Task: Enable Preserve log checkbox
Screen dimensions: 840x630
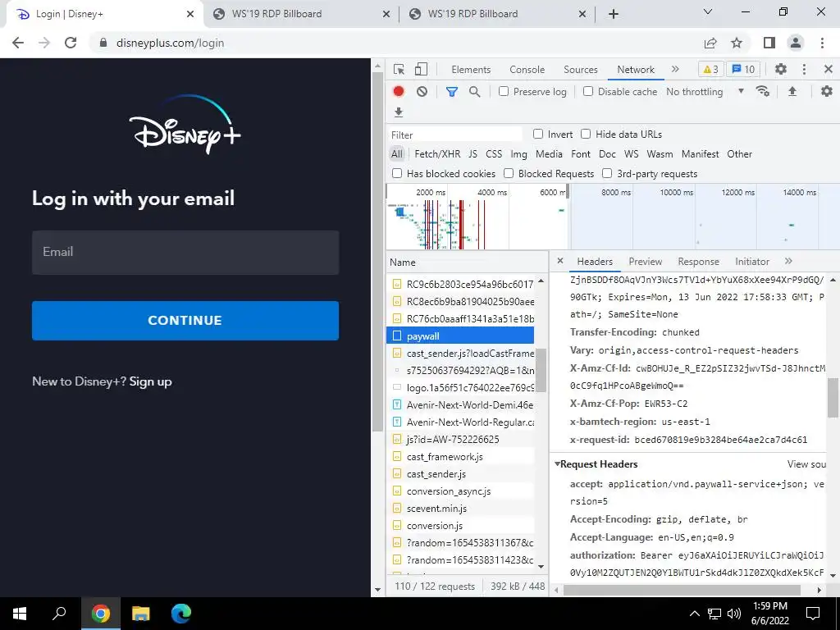Action: (x=504, y=91)
